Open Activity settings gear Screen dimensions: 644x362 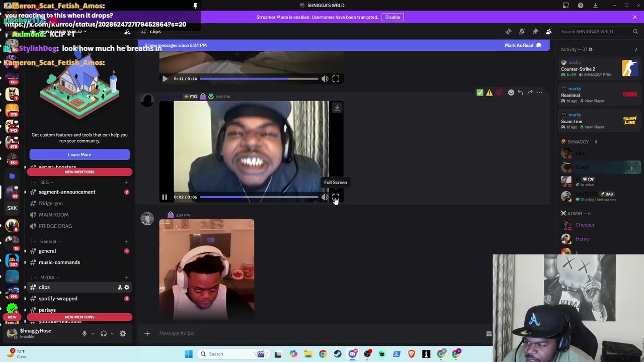591,49
